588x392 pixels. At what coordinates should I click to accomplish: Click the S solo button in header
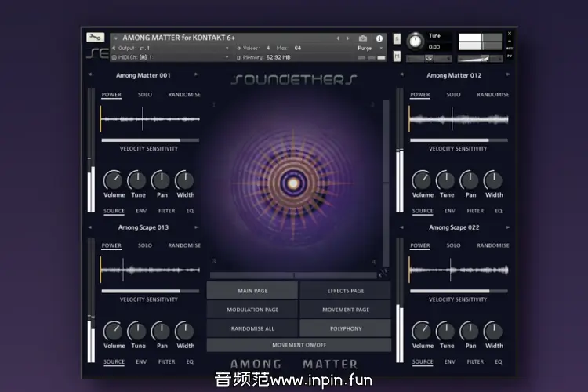point(397,38)
